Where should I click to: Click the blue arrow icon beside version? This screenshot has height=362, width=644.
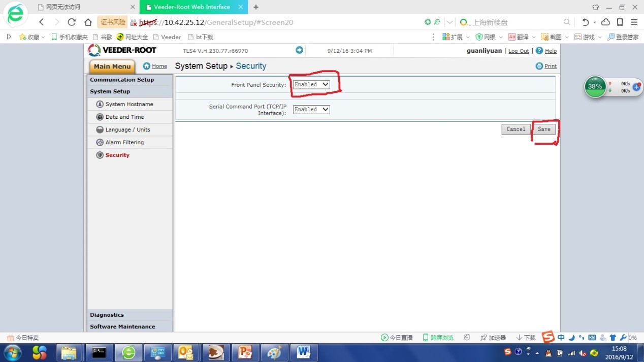[299, 50]
